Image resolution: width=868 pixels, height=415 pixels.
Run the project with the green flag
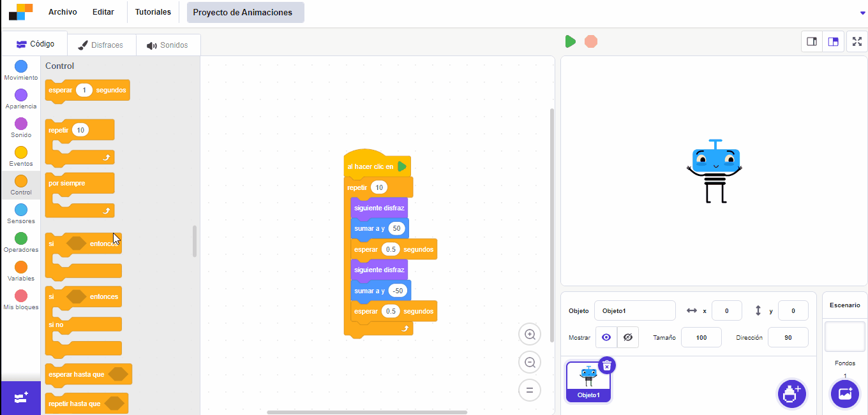[571, 41]
